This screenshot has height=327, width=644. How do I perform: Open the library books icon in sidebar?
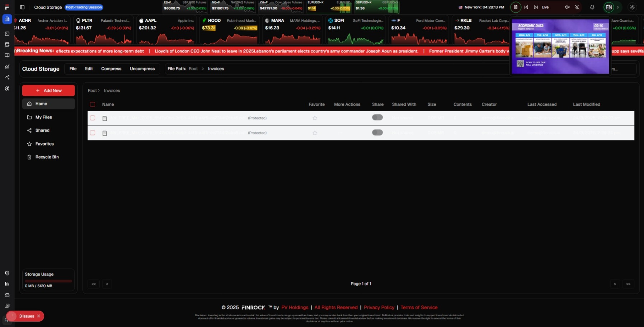coord(7,284)
